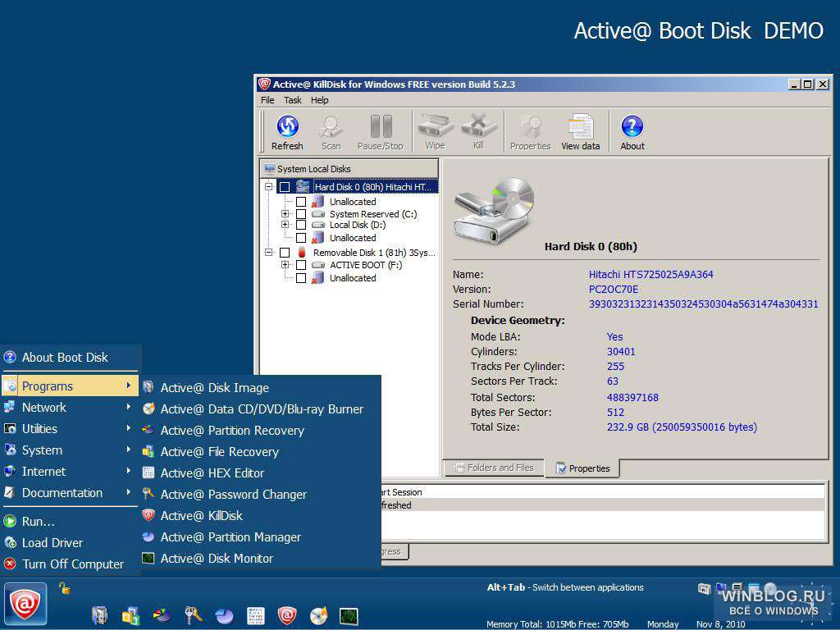Launch Partition Recovery from the taskbar icon
The width and height of the screenshot is (840, 630).
click(162, 615)
